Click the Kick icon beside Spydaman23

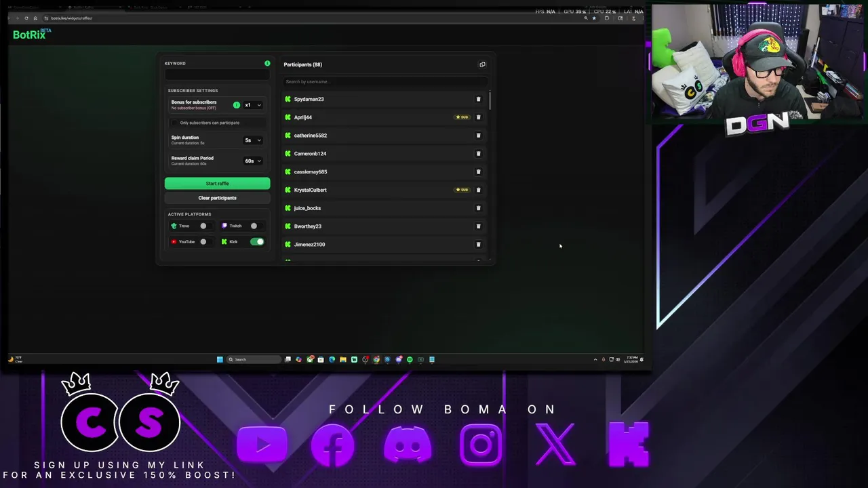coord(288,99)
